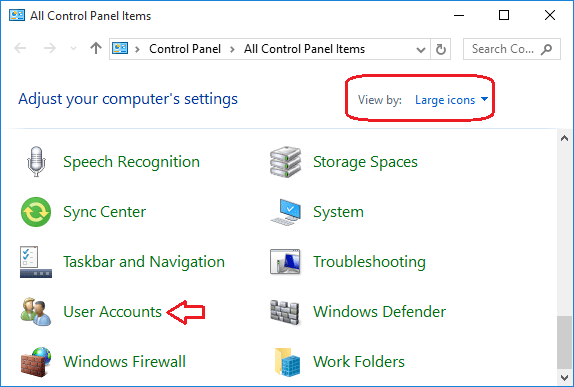Open the Windows Defender text link

(x=380, y=312)
